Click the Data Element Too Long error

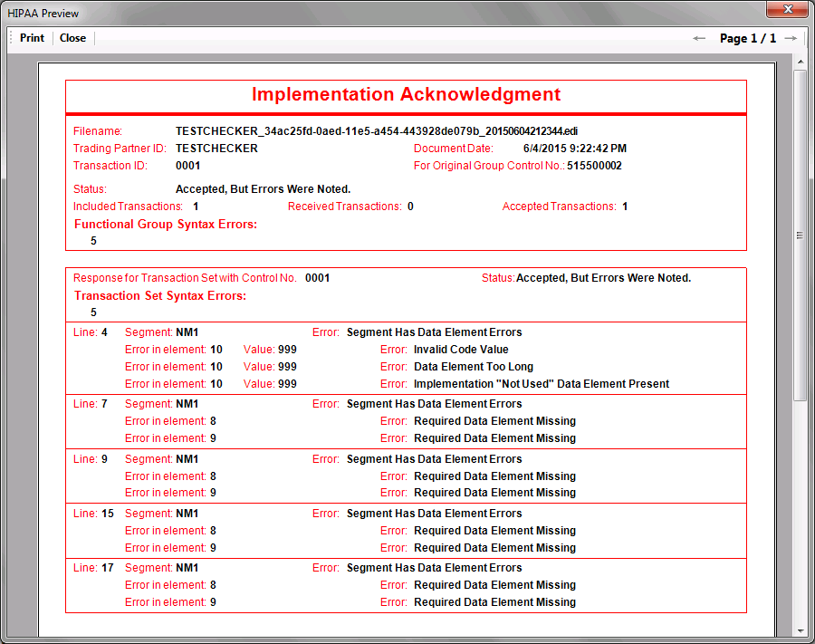tap(473, 367)
